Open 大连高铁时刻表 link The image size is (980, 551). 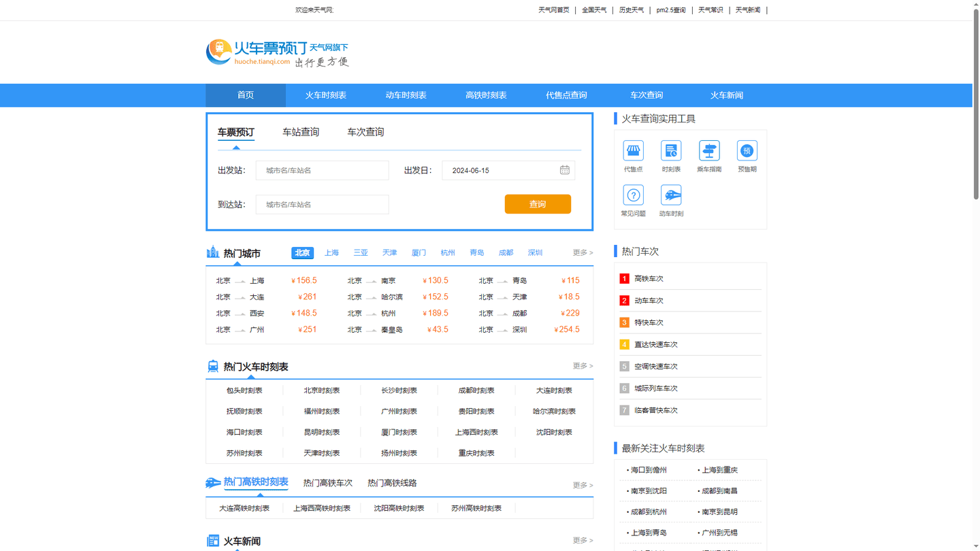[244, 508]
